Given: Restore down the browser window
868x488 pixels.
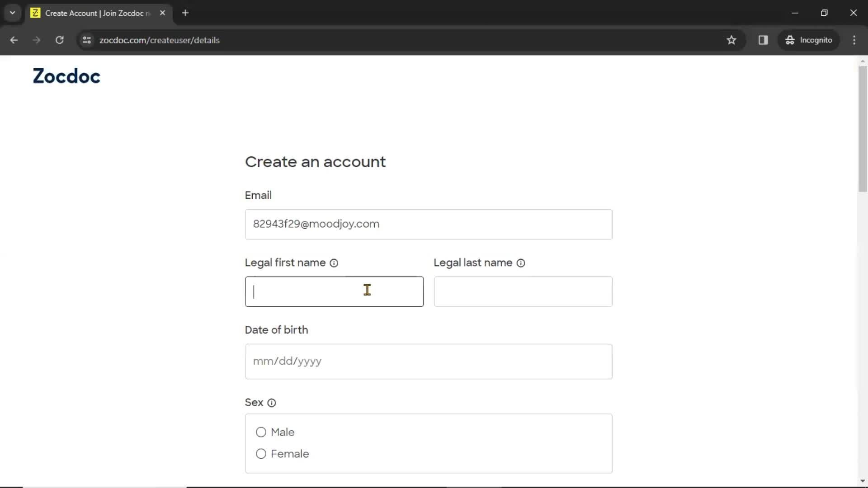Looking at the screenshot, I should pos(824,13).
